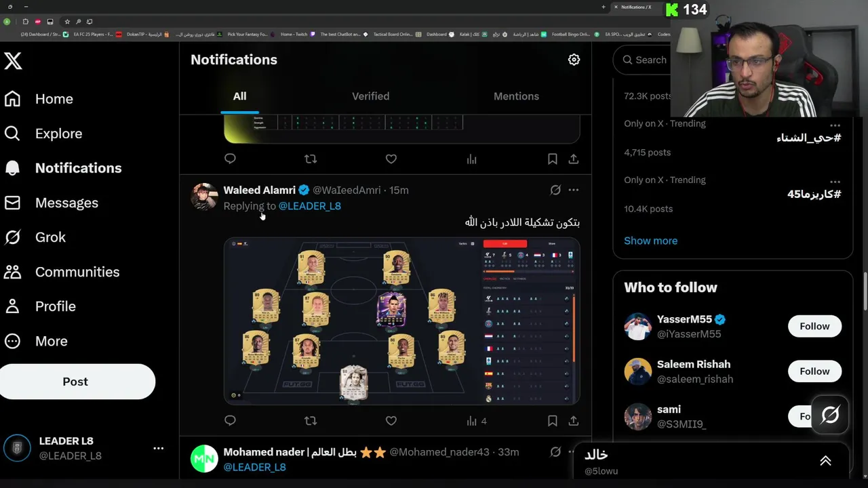Click the page scrollbar
This screenshot has width=868, height=488.
pos(865,291)
